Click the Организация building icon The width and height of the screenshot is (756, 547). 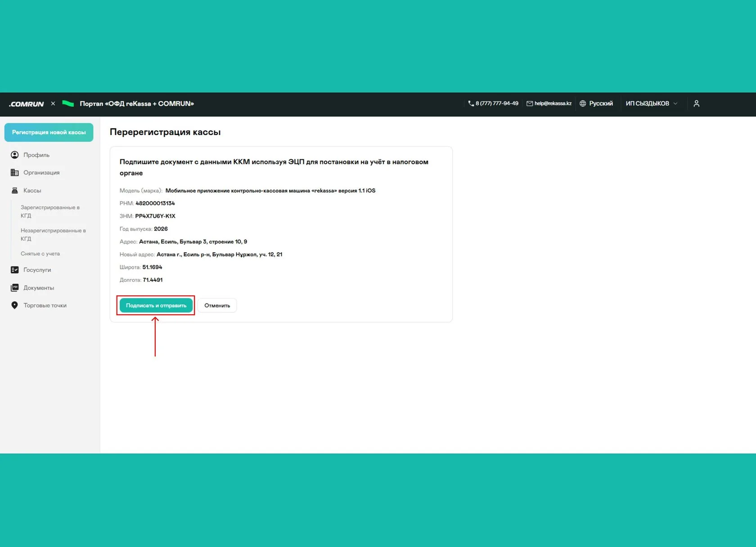click(x=15, y=172)
